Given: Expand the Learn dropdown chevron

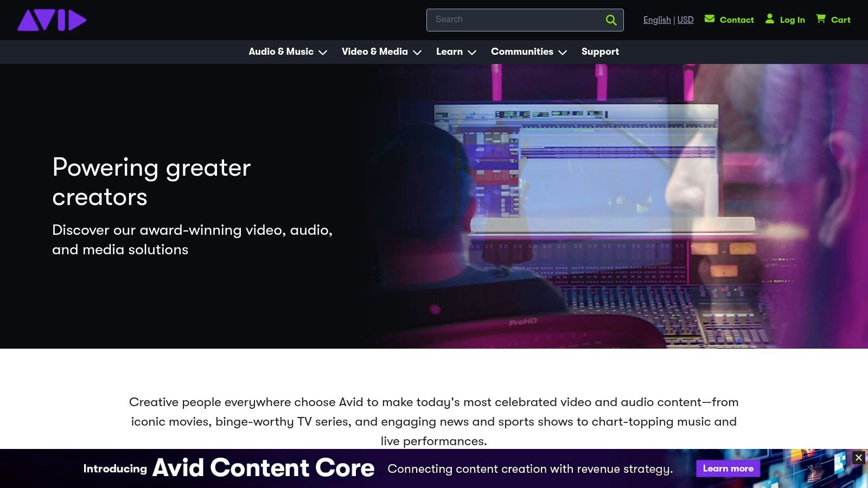Looking at the screenshot, I should (x=471, y=53).
